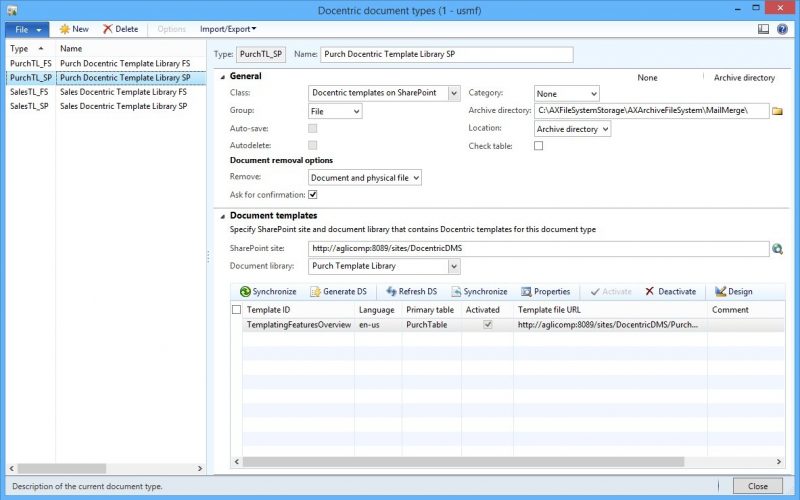Uncheck Ask for confirmation
The width and height of the screenshot is (800, 500).
point(313,194)
